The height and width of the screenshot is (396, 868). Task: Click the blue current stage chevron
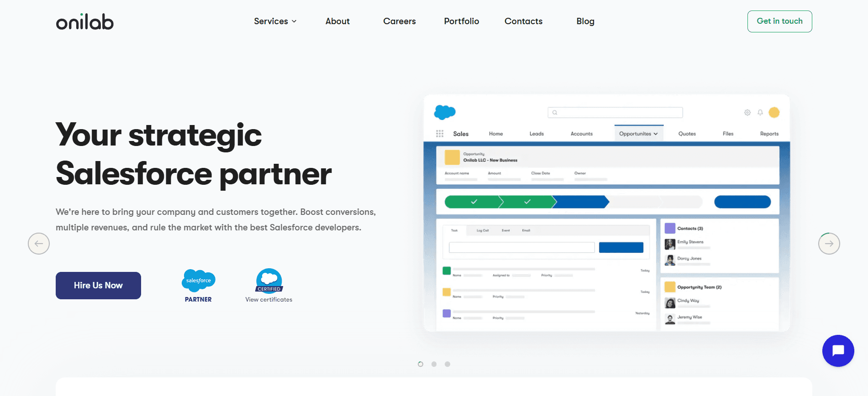point(581,202)
